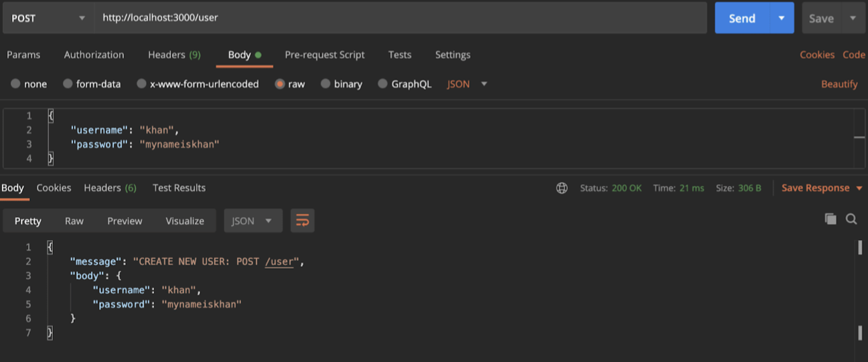
Task: Open the response JSON format dropdown
Action: coord(252,221)
